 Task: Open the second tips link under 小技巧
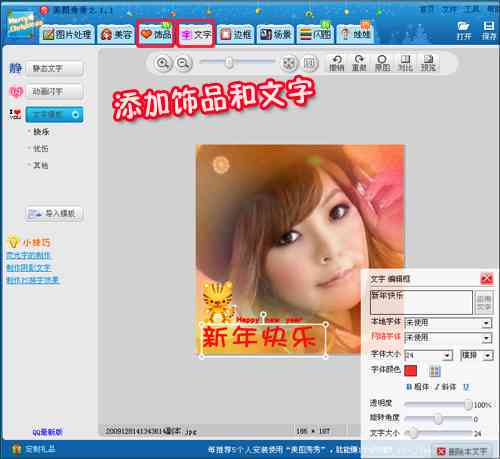coord(29,268)
